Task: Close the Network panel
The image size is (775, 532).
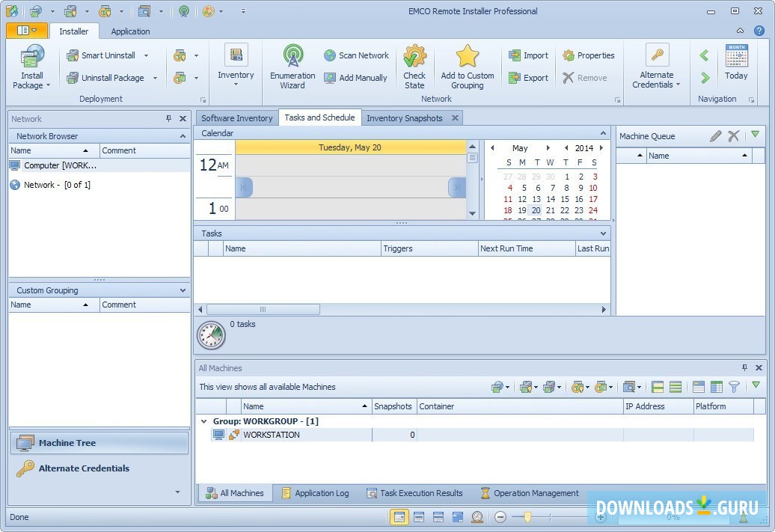Action: click(183, 119)
